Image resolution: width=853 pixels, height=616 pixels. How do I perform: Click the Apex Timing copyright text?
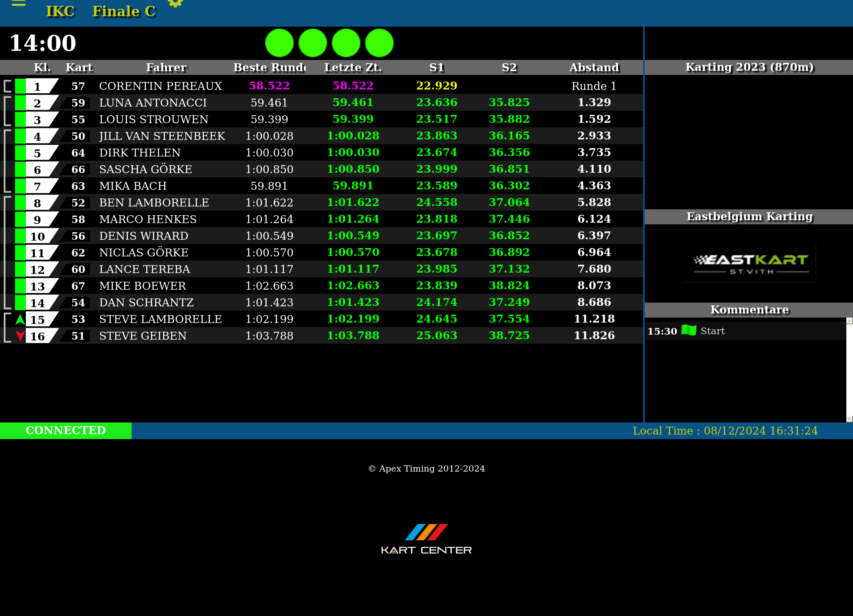pyautogui.click(x=426, y=469)
